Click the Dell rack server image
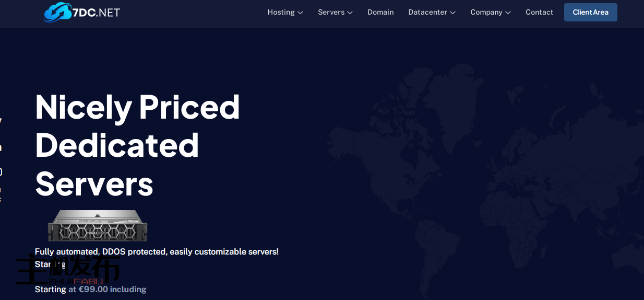The image size is (644, 300). point(98,226)
